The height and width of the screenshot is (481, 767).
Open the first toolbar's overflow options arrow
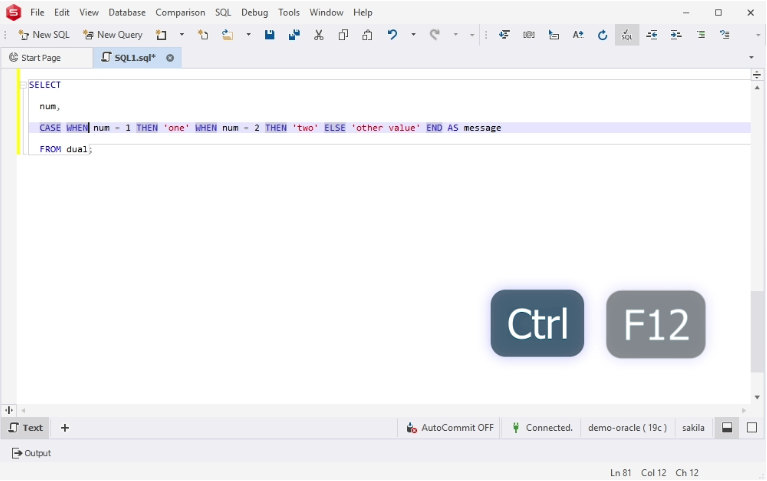pyautogui.click(x=472, y=35)
